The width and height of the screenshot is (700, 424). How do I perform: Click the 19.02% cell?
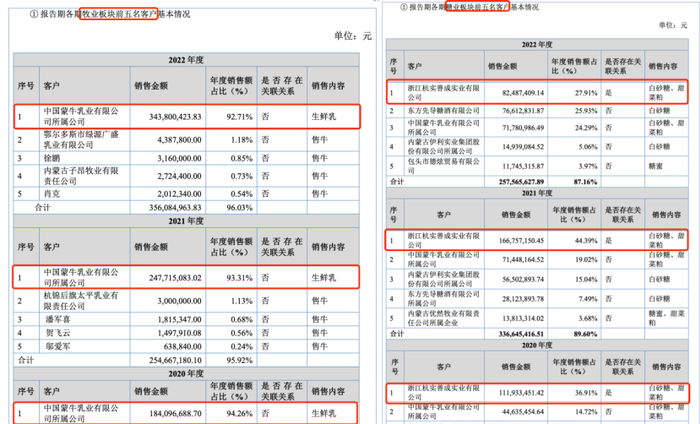[586, 260]
